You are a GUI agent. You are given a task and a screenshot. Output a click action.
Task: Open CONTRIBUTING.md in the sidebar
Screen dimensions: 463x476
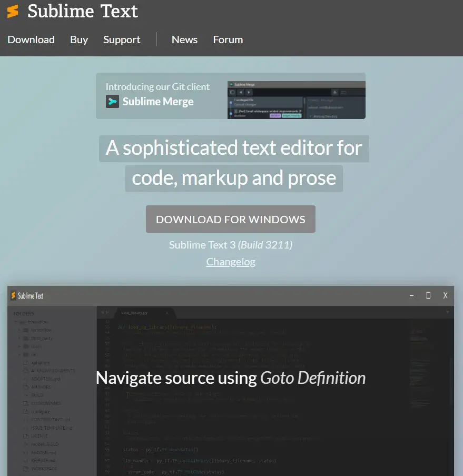tap(51, 420)
